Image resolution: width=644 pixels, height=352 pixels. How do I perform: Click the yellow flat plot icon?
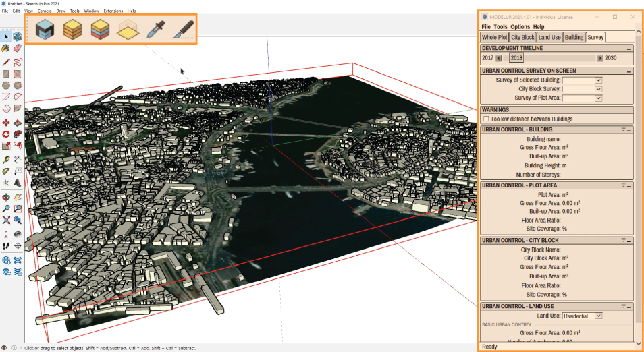(128, 30)
